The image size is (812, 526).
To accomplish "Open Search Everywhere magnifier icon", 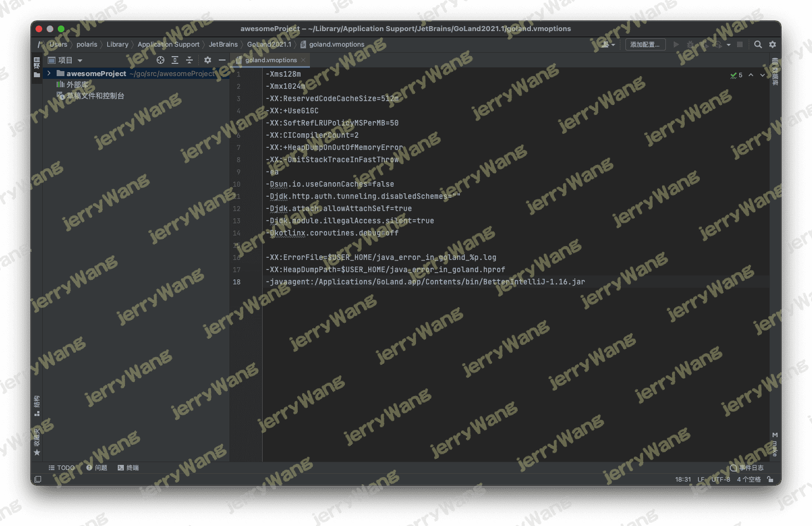I will click(x=758, y=44).
